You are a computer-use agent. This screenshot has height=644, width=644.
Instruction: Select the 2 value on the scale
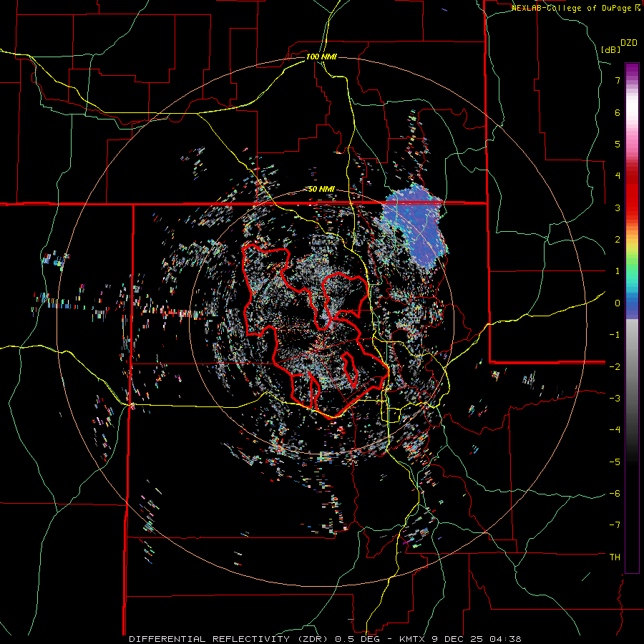point(618,240)
